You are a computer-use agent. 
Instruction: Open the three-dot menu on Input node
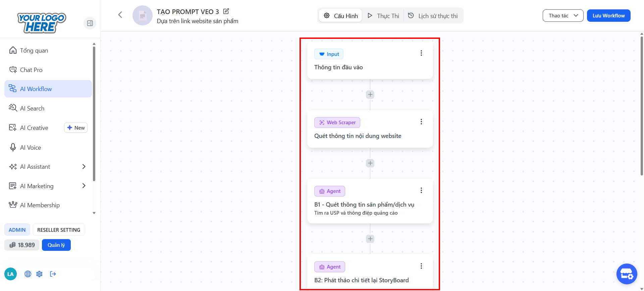click(x=421, y=53)
